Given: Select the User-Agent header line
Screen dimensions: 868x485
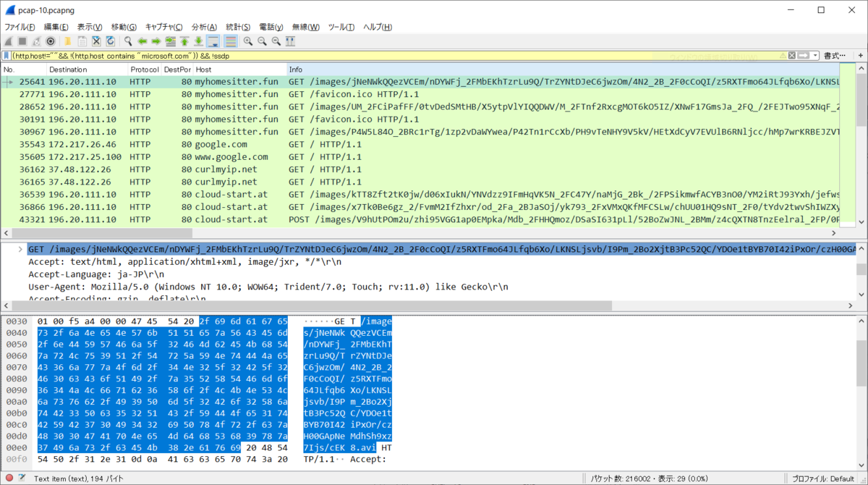Looking at the screenshot, I should click(268, 287).
